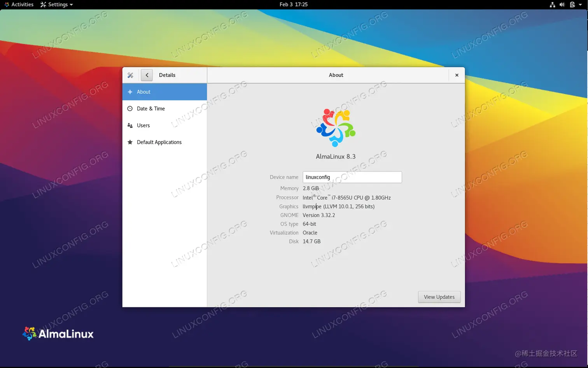Viewport: 588px width, 368px height.
Task: Click the Processor value i7-8565U
Action: coord(347,198)
